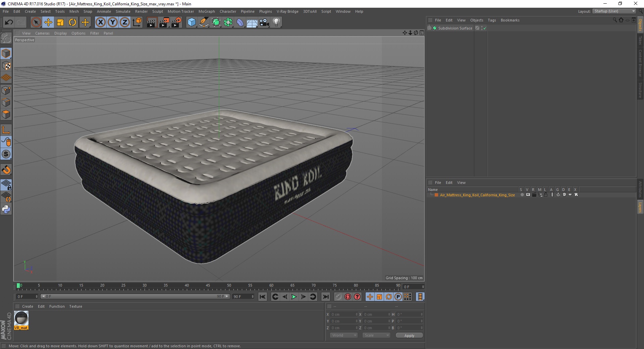644x349 pixels.
Task: Open Layers side tab
Action: [x=640, y=207]
